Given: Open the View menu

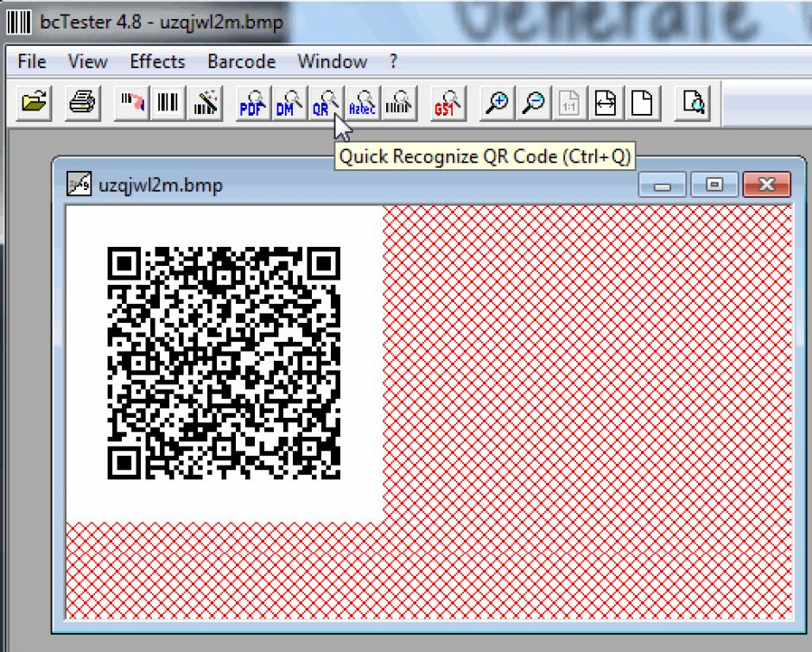Looking at the screenshot, I should pyautogui.click(x=87, y=61).
